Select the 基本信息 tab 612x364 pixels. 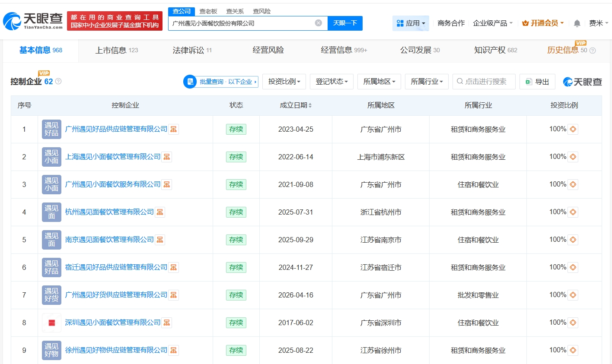[41, 51]
